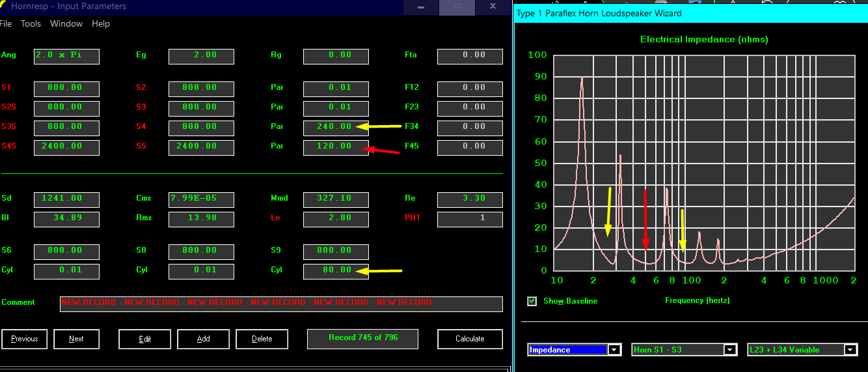This screenshot has width=868, height=372.
Task: Select the F12 input field
Action: (470, 89)
